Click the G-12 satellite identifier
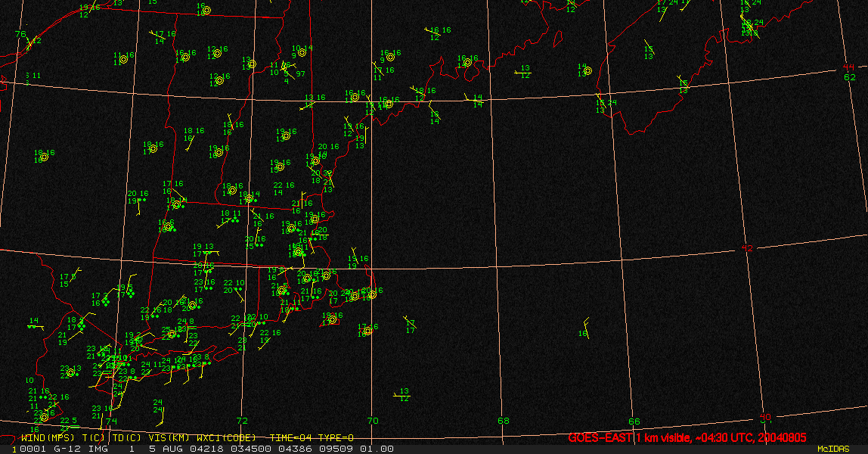 pos(67,449)
